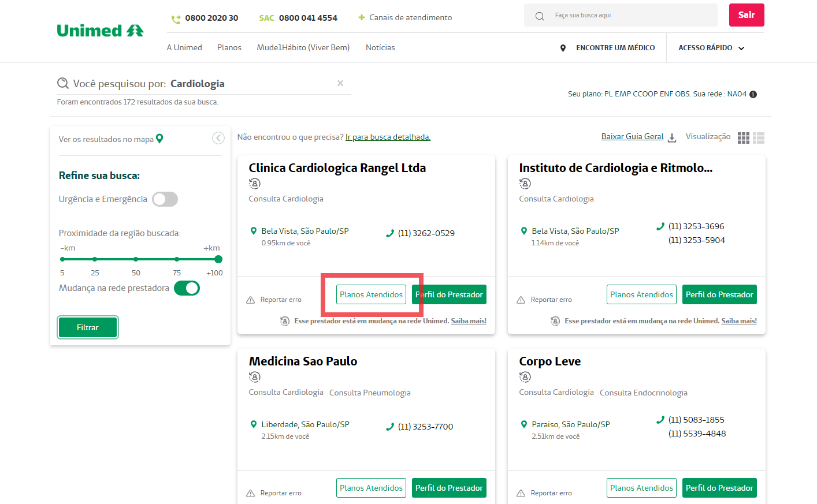The image size is (817, 504).
Task: Apply filters with the Filtrar button
Action: tap(88, 327)
